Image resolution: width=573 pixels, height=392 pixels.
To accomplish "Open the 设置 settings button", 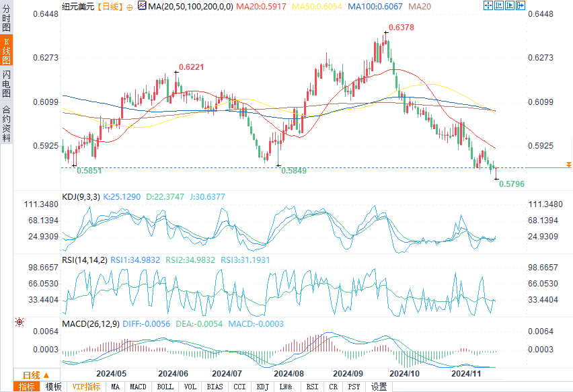I will tap(379, 387).
